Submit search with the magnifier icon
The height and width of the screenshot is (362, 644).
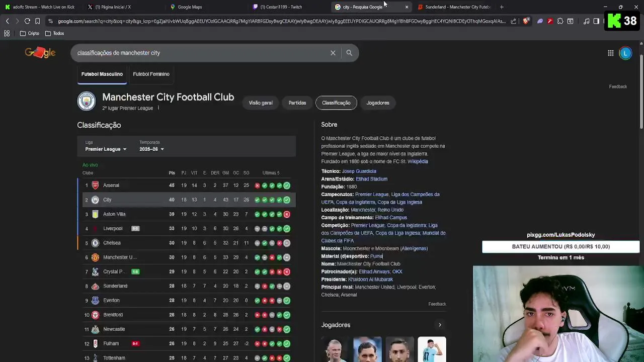click(x=349, y=53)
